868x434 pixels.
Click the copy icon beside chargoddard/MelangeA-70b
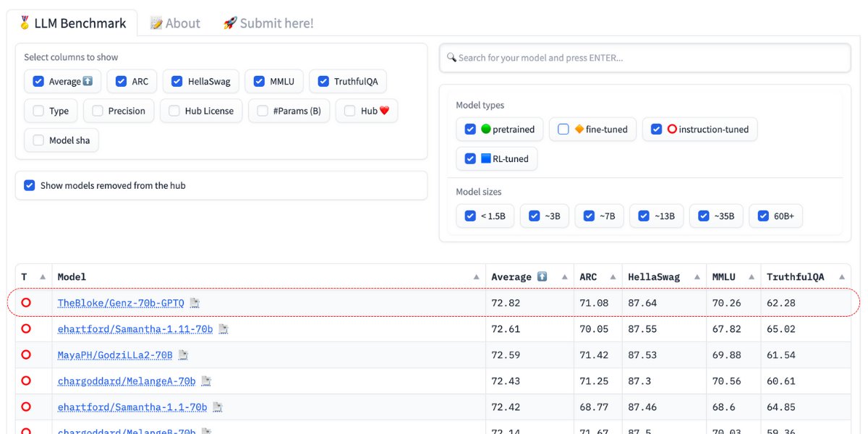206,381
